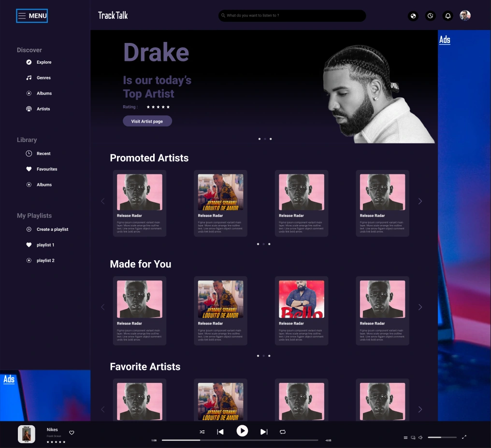Open playlist 1
This screenshot has height=448, width=491.
coord(45,245)
